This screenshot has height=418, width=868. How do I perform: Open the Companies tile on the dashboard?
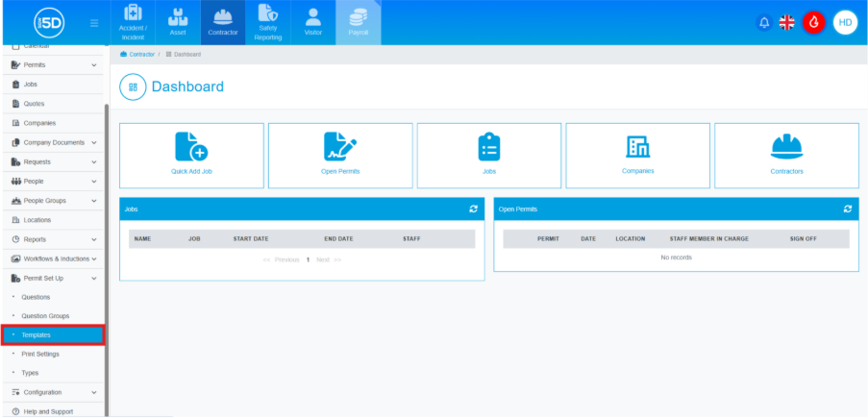point(638,155)
